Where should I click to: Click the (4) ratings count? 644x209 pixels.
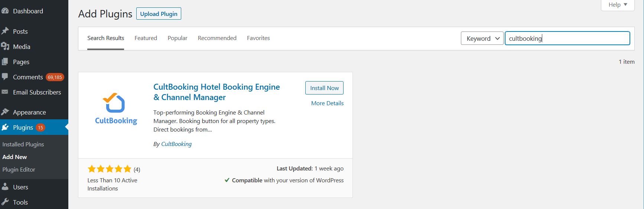(x=137, y=170)
